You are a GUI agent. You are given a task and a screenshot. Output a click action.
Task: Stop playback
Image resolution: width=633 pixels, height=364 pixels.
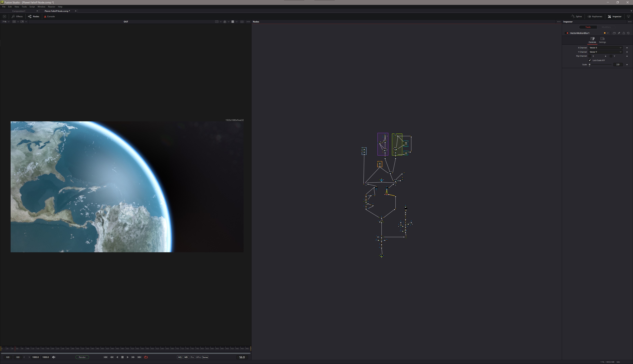123,357
